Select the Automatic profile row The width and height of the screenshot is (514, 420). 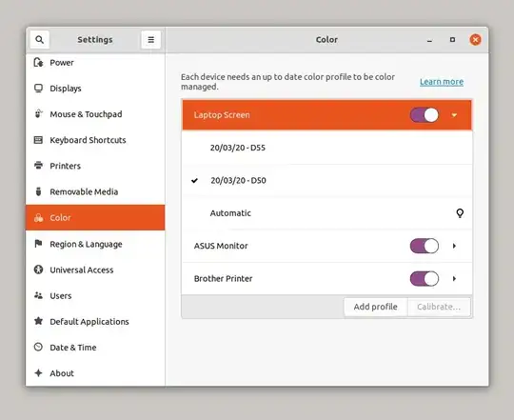click(326, 213)
